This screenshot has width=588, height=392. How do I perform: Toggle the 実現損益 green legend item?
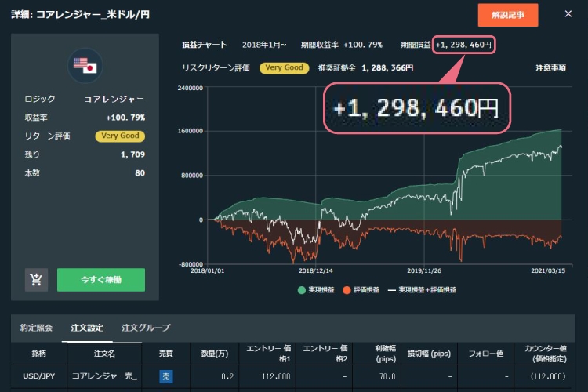316,290
